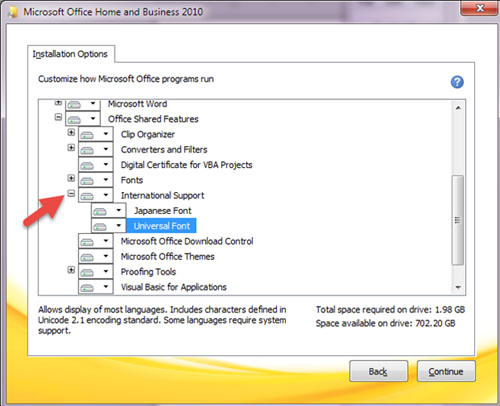The image size is (500, 406).
Task: Click the feature list scroll up arrow
Action: (458, 108)
